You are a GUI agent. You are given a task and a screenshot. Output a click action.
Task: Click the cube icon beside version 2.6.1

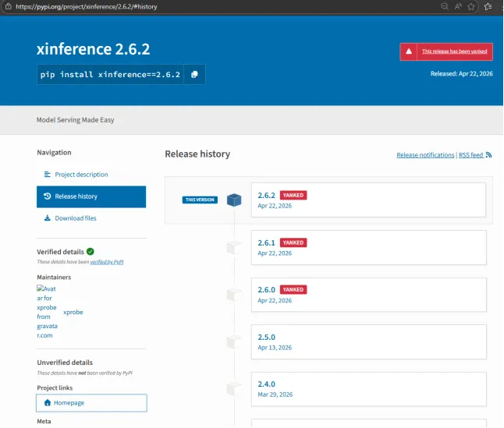[234, 248]
